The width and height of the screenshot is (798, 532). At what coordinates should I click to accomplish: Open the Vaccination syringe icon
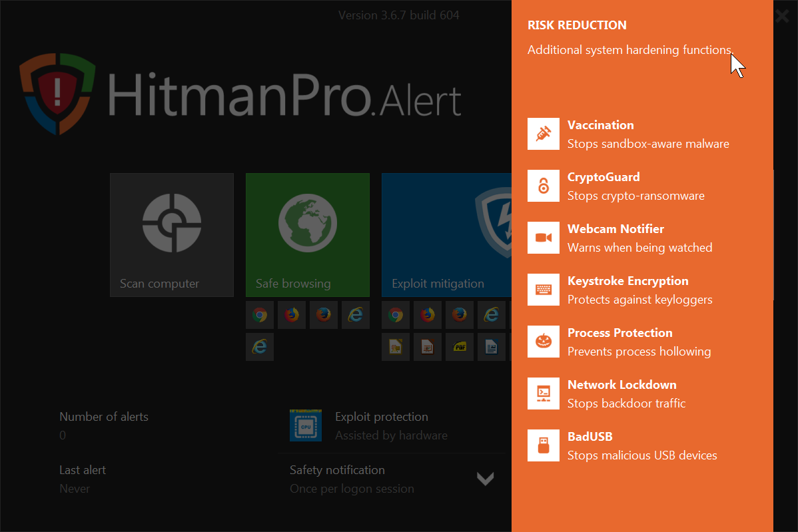pos(543,134)
